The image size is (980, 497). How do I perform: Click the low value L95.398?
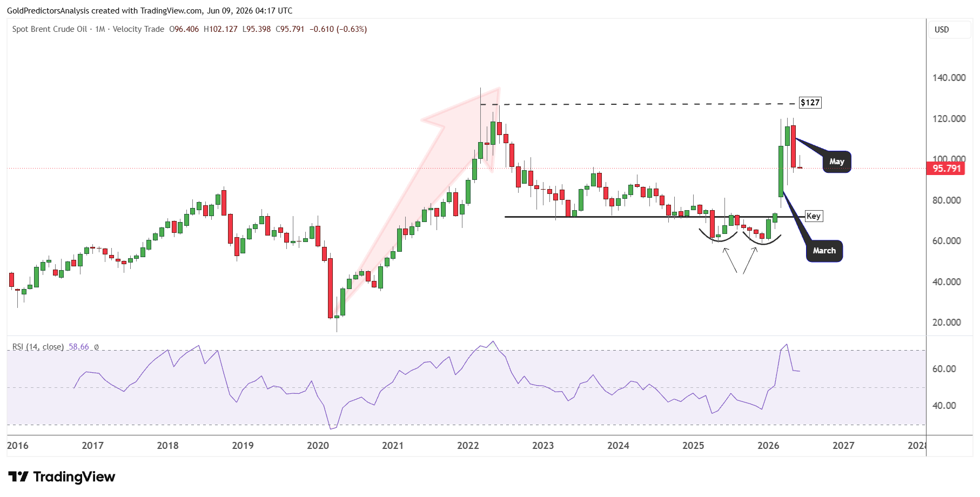(257, 29)
